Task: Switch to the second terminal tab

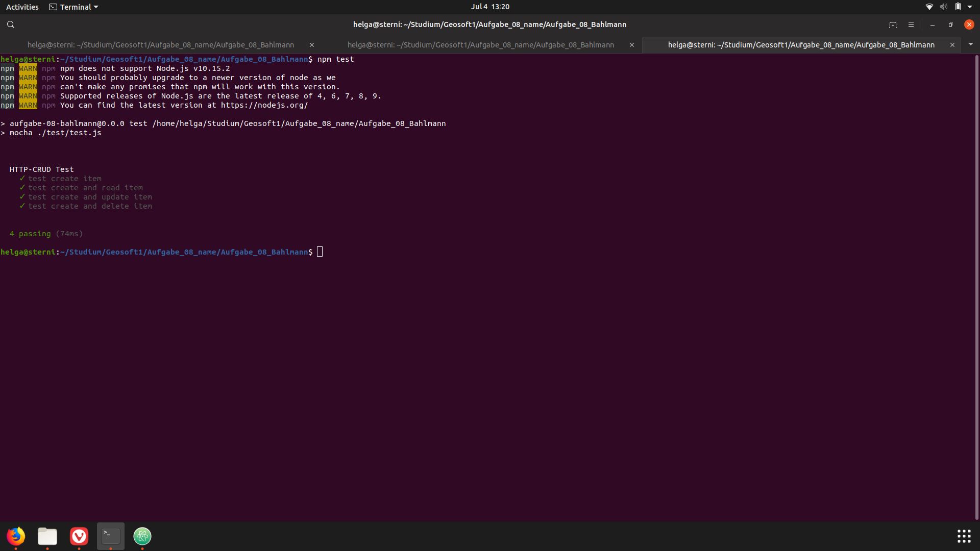Action: coord(480,45)
